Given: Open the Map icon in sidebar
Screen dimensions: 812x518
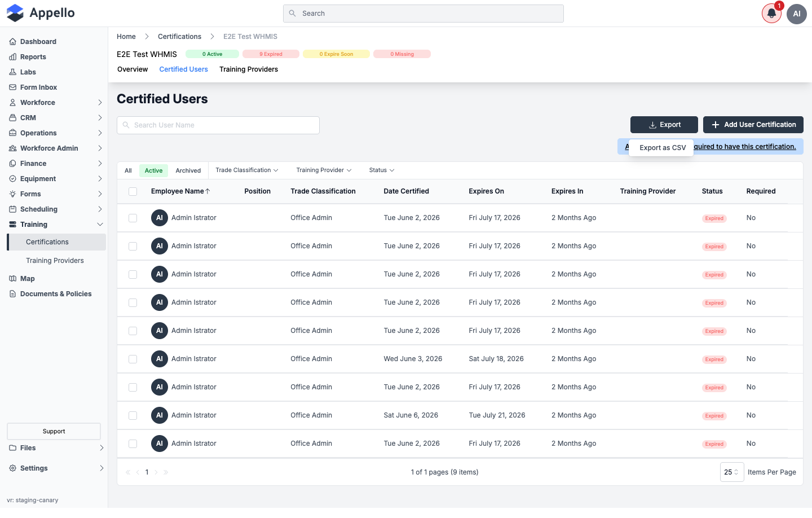Looking at the screenshot, I should click(12, 279).
